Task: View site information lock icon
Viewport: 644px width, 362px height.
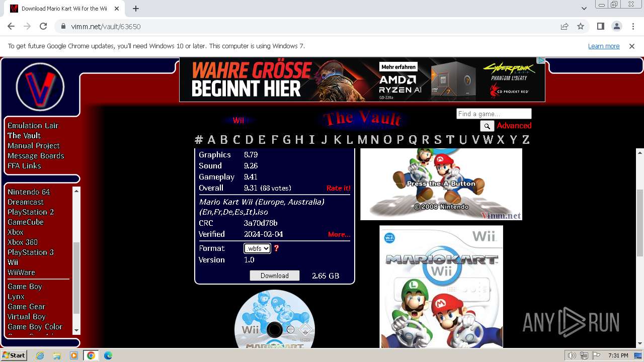Action: point(63,26)
